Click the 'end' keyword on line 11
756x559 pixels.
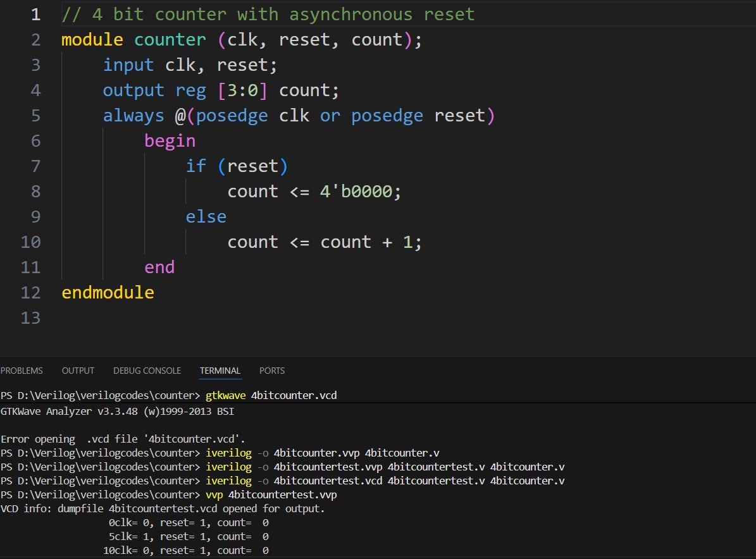[159, 267]
